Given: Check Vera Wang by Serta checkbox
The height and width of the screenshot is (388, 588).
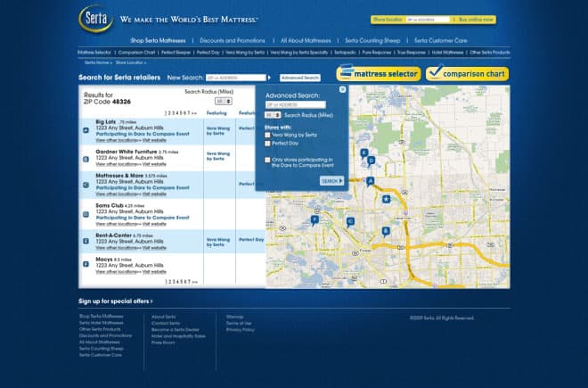Looking at the screenshot, I should 267,135.
